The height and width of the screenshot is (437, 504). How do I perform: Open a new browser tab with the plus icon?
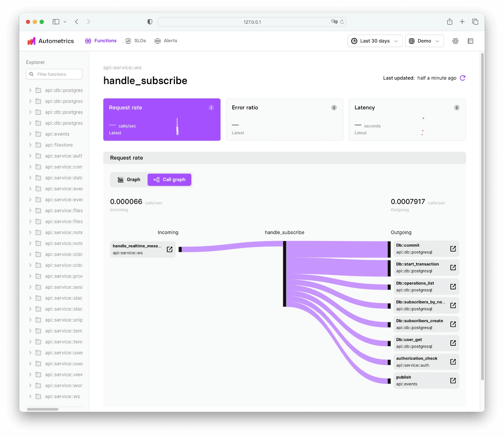(462, 22)
